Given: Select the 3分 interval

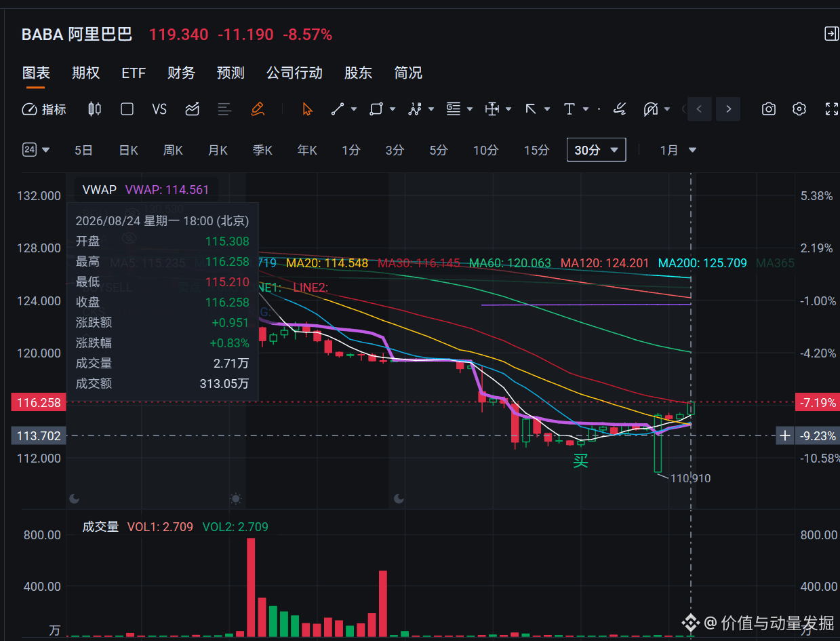Looking at the screenshot, I should point(395,151).
